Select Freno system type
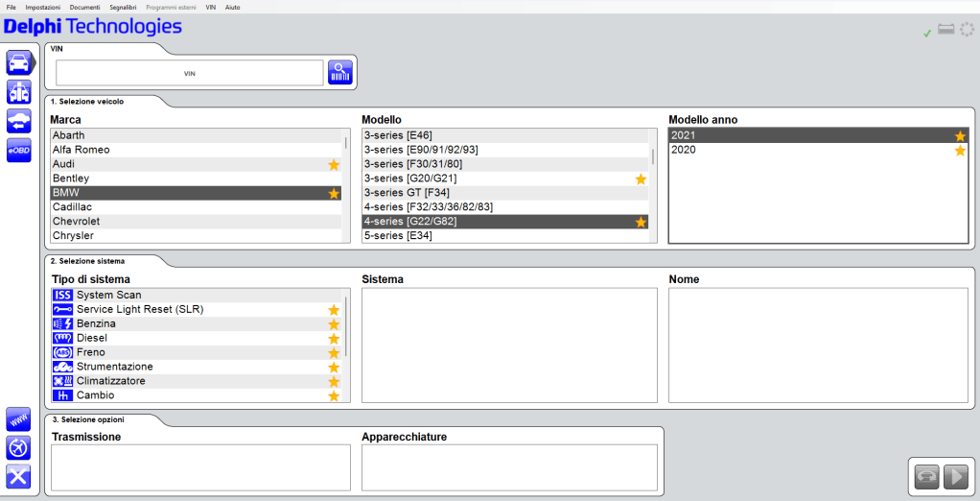 pyautogui.click(x=91, y=352)
